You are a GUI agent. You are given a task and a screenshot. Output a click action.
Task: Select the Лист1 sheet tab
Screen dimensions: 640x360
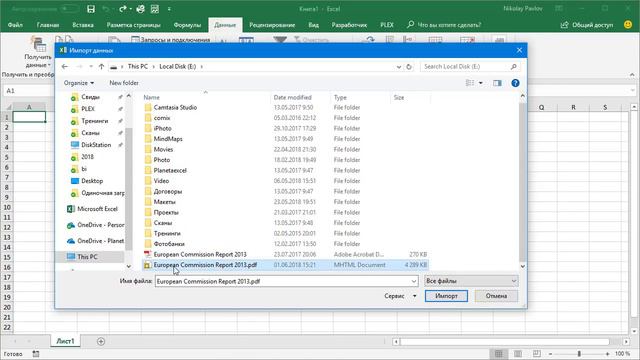[65, 341]
